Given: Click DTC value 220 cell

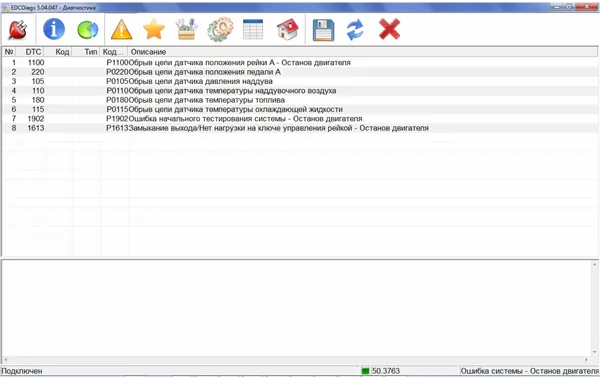Looking at the screenshot, I should (38, 72).
